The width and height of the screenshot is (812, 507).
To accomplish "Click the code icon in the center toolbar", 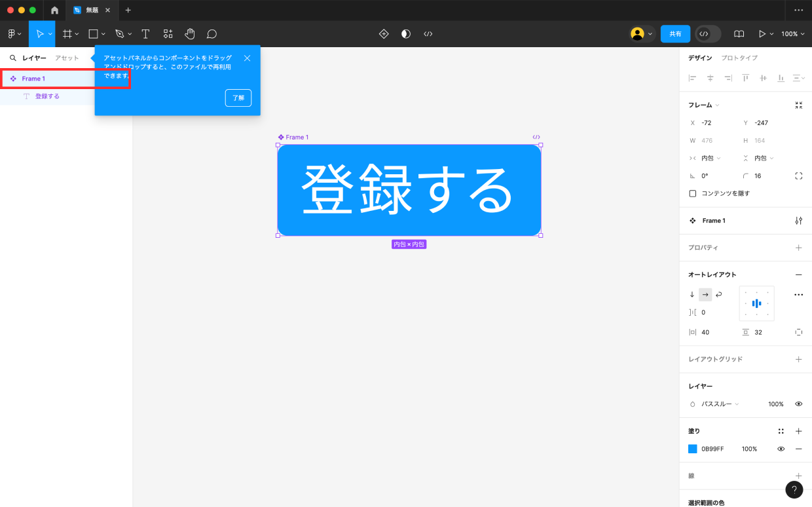I will coord(428,33).
